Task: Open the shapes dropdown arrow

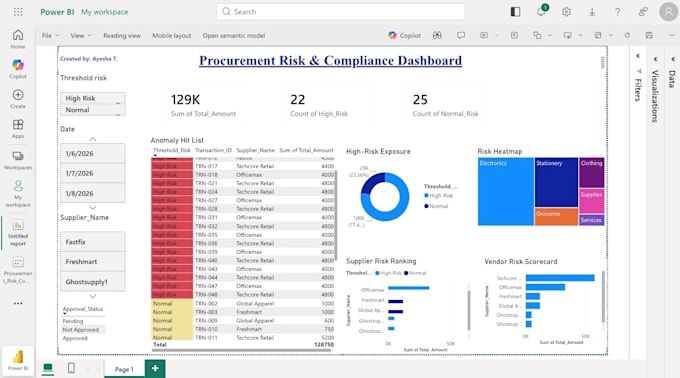Action: click(x=549, y=36)
